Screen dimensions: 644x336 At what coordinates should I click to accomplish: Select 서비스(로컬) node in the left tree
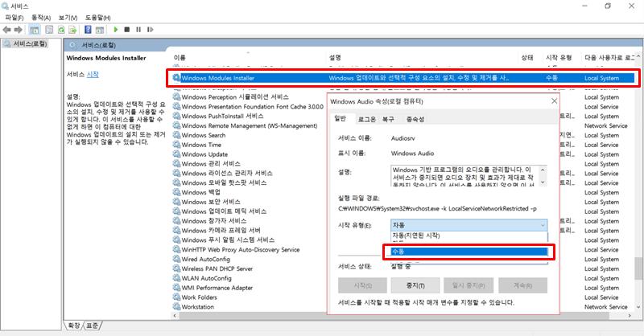(26, 43)
